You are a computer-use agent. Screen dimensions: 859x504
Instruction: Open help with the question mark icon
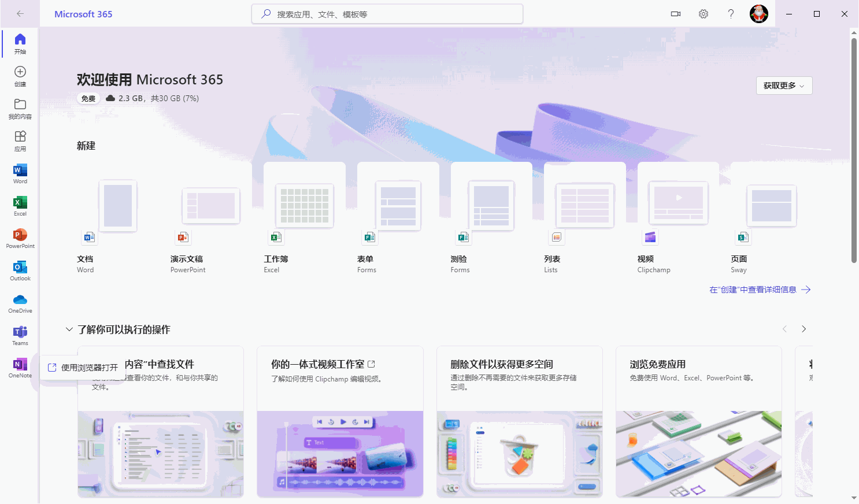[731, 14]
